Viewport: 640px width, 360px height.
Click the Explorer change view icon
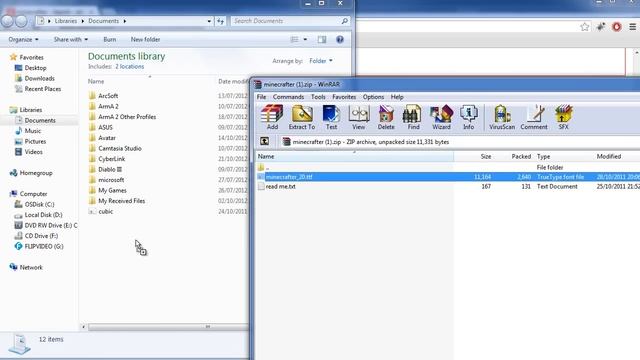click(x=294, y=40)
